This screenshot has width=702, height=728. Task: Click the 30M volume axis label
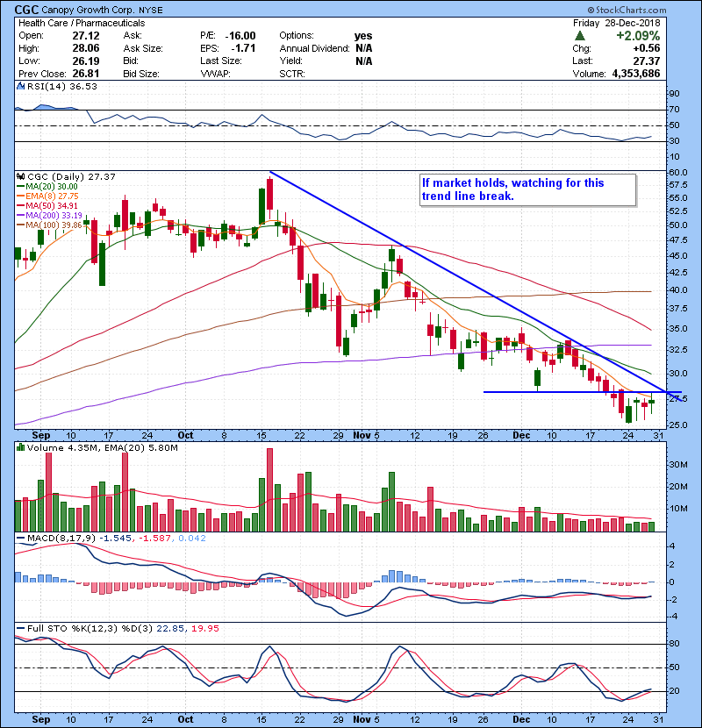(x=677, y=464)
